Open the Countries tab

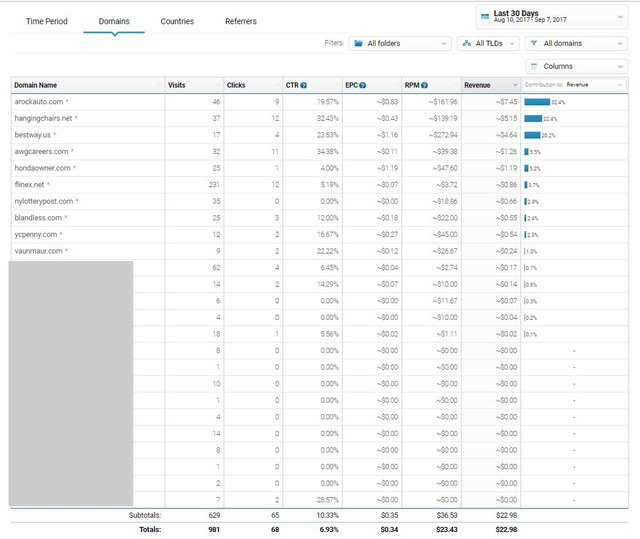(x=177, y=21)
